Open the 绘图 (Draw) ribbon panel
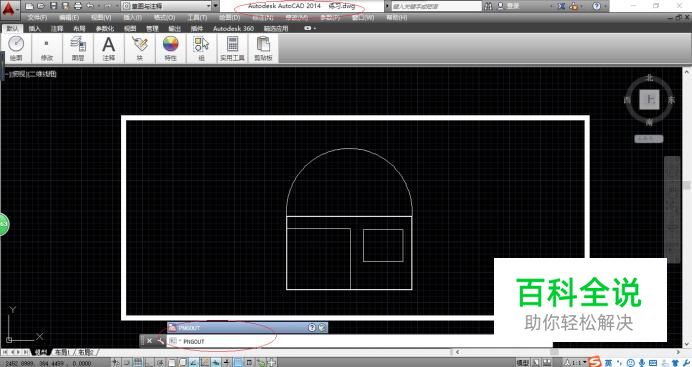Image resolution: width=692 pixels, height=367 pixels. (16, 48)
